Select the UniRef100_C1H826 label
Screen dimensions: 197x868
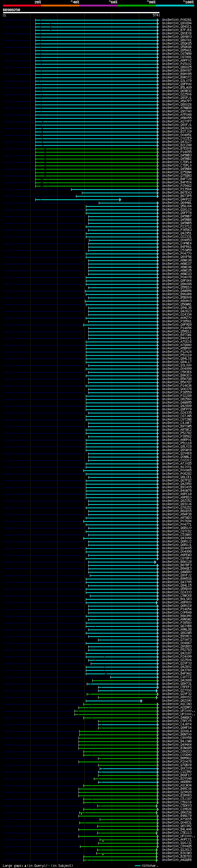[x=177, y=809]
